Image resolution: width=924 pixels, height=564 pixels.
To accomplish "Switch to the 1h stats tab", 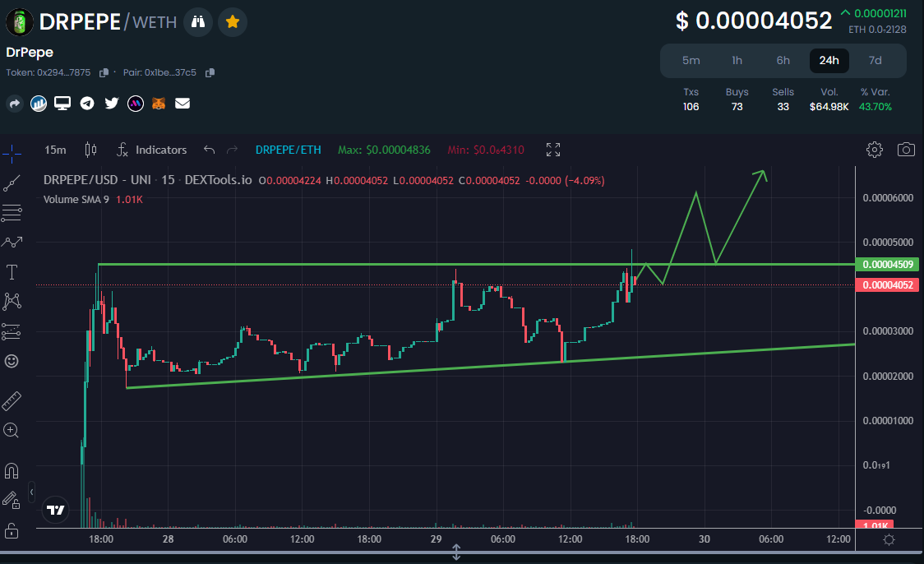I will coord(737,60).
